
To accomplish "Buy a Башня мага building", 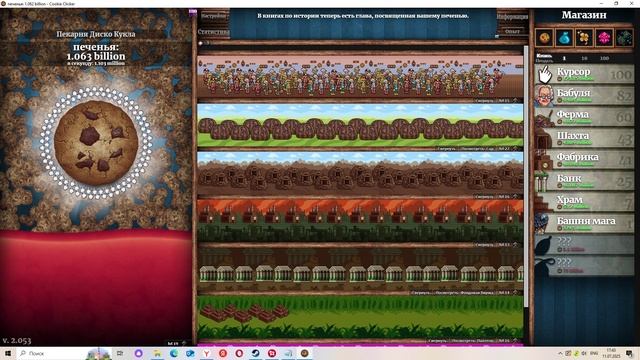I will pyautogui.click(x=584, y=223).
